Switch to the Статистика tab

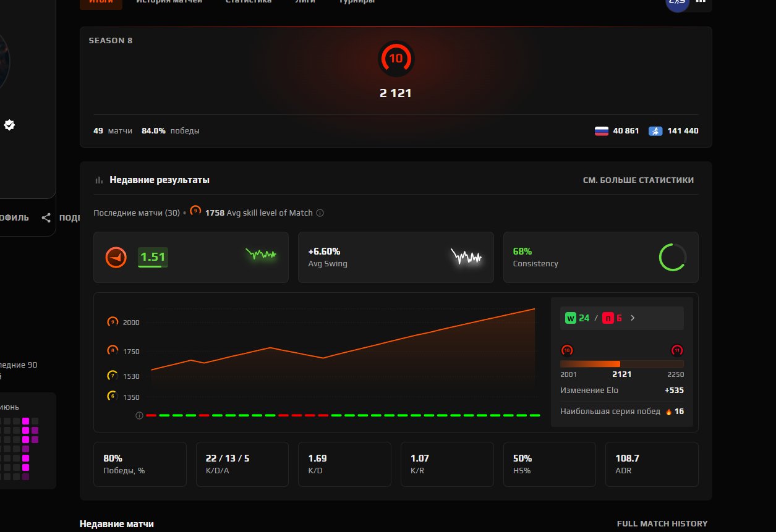(248, 2)
